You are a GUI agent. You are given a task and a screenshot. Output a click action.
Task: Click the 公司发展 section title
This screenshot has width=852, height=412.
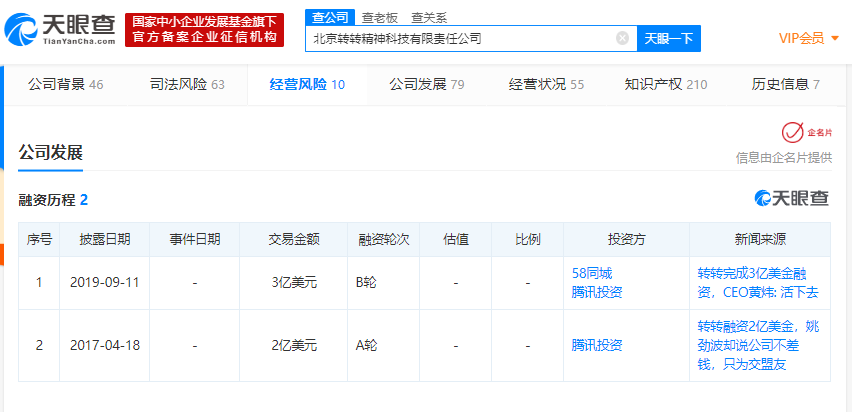pos(50,153)
